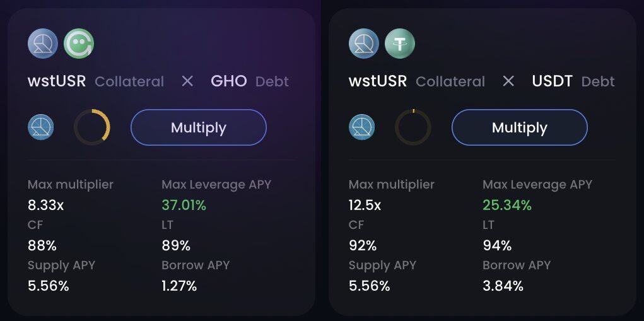Click the USDT Debt label
This screenshot has width=644, height=321.
click(573, 81)
